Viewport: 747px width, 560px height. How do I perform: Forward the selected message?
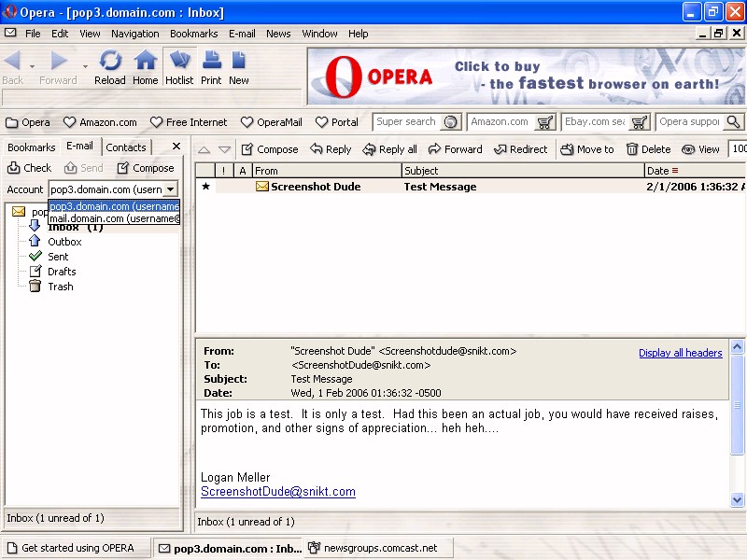[456, 149]
